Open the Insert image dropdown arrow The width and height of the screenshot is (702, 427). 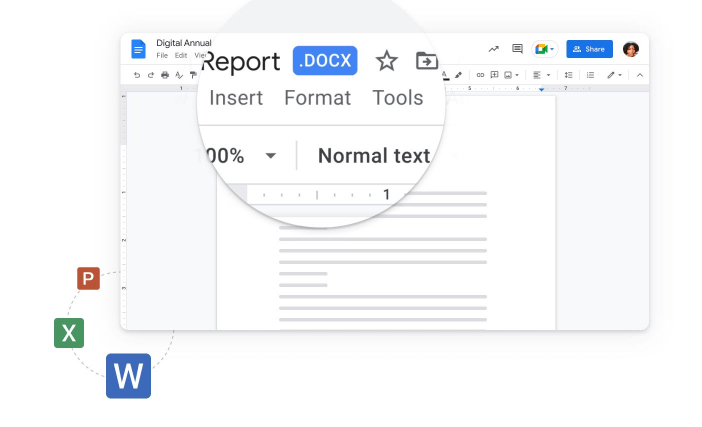[517, 75]
